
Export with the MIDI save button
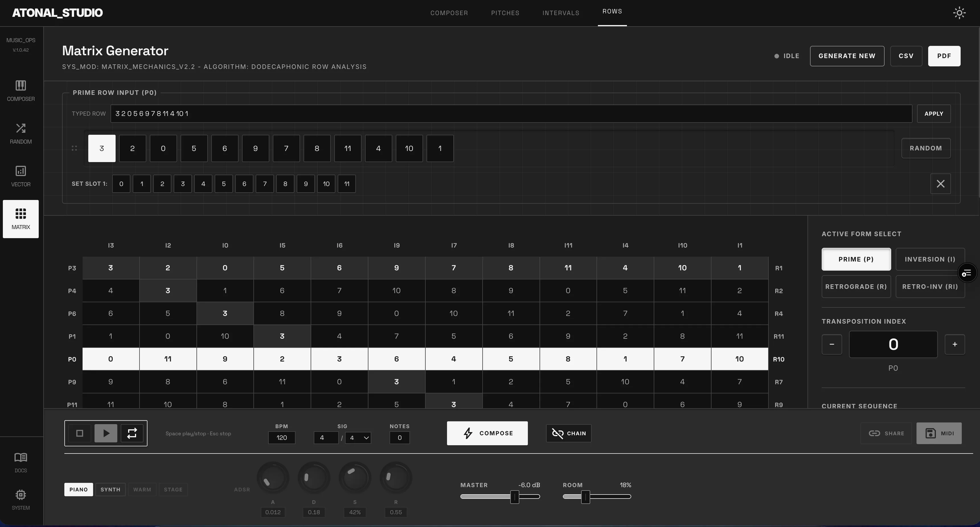(x=939, y=433)
